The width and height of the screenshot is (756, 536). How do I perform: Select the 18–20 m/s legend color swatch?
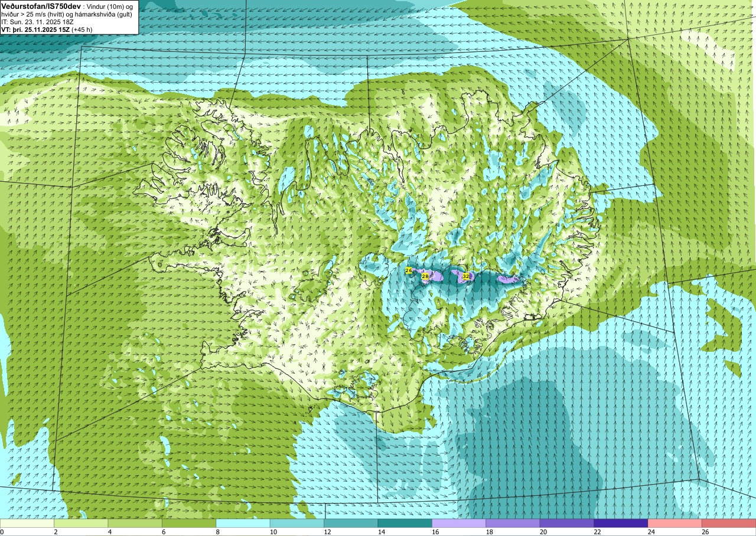(513, 523)
